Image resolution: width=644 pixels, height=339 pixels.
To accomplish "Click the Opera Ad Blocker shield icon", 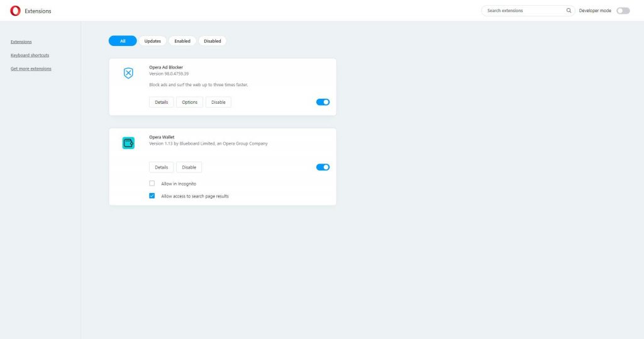I will [128, 73].
